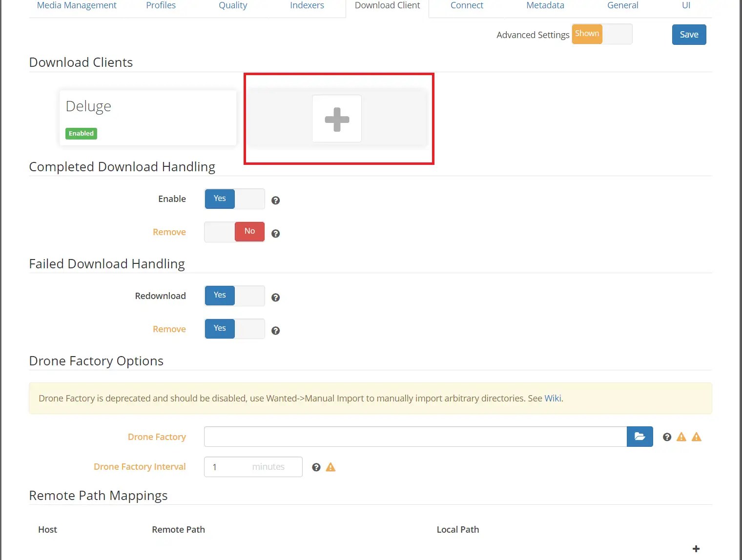742x560 pixels.
Task: Open help for Completed Download Enable
Action: point(276,200)
